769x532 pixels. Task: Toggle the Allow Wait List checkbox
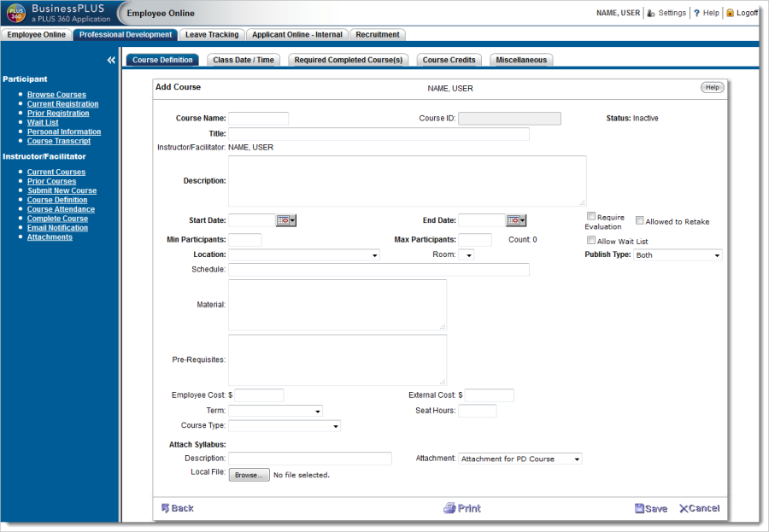click(x=591, y=241)
